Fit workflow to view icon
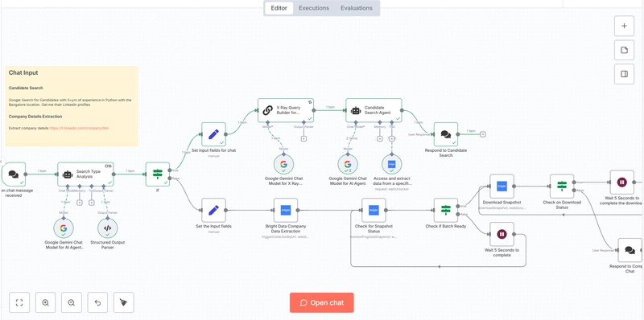Viewport: 644px width, 320px height. point(19,303)
